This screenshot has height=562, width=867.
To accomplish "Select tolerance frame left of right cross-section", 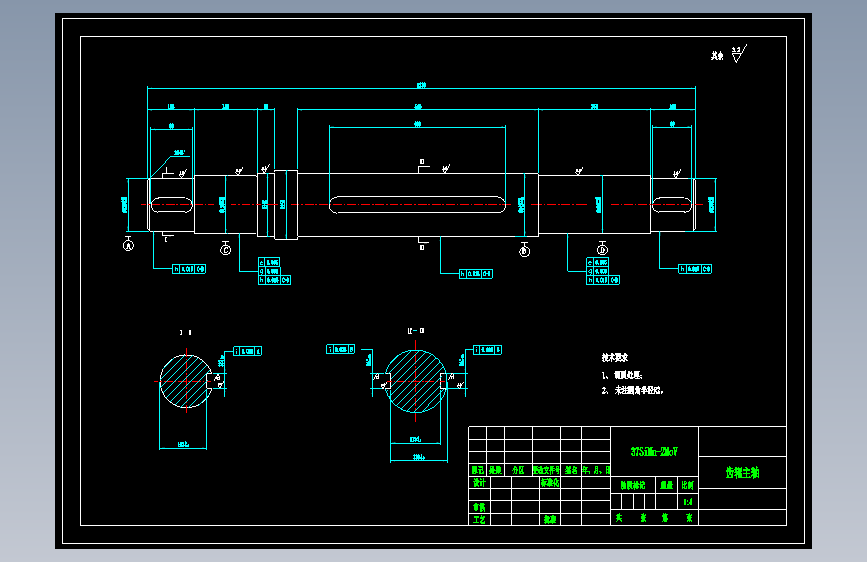I will point(341,349).
